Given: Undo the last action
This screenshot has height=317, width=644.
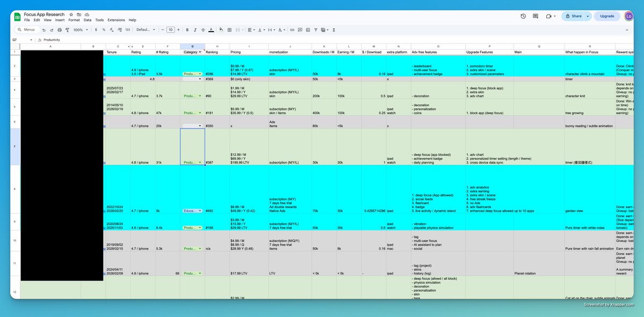Looking at the screenshot, I should [44, 30].
